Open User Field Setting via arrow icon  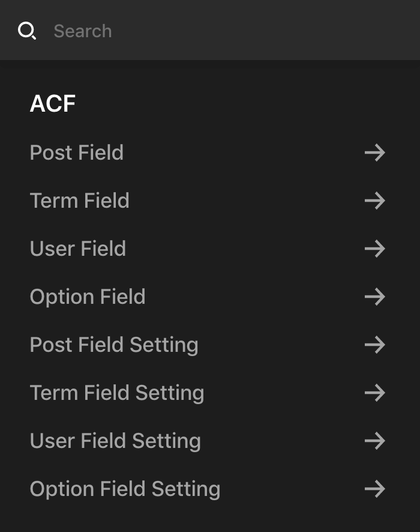point(374,441)
